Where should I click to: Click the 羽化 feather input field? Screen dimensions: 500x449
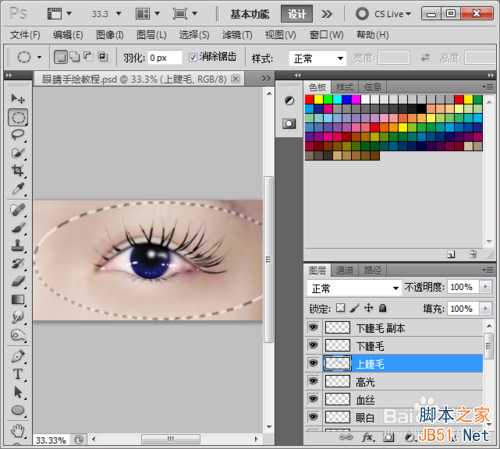pos(165,58)
